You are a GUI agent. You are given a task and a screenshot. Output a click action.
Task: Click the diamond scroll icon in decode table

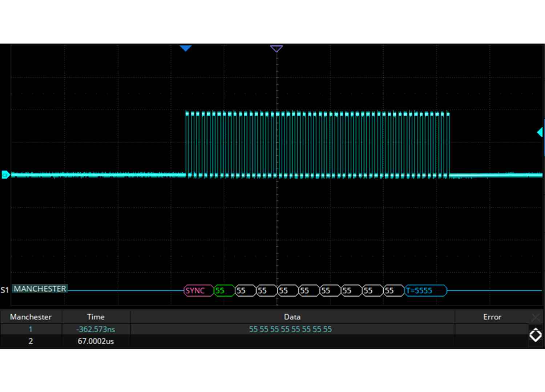coord(535,335)
